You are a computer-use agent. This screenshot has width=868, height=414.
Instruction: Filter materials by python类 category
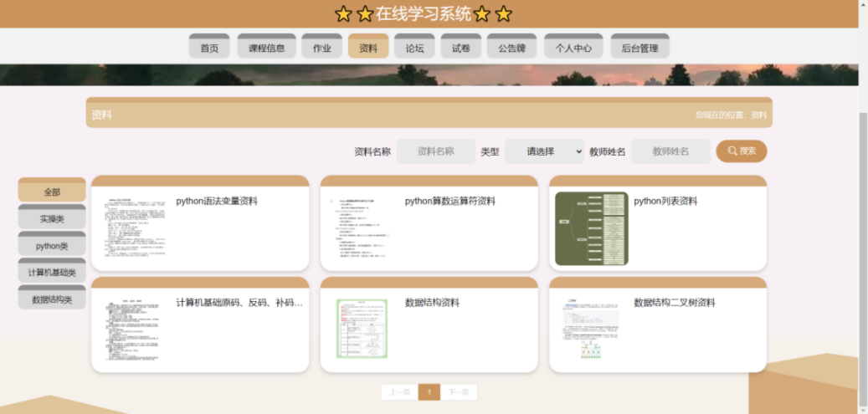click(52, 247)
